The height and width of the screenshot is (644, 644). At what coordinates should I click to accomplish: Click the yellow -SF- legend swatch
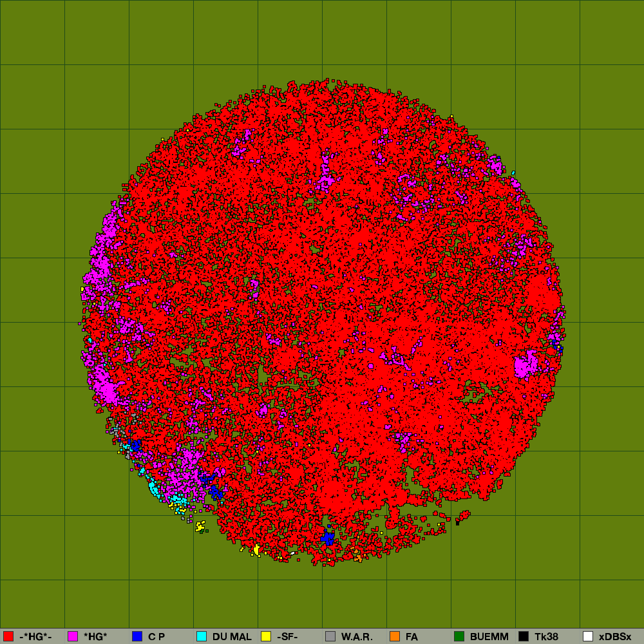pos(266,636)
